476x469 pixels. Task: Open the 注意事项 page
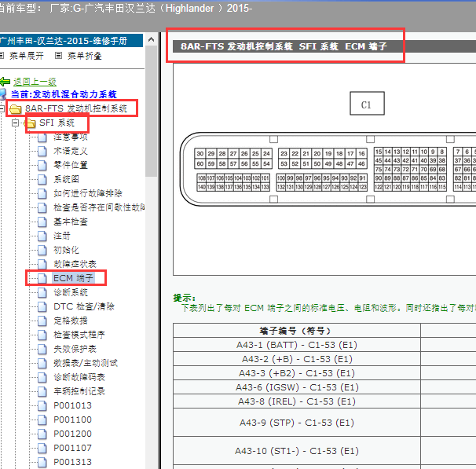pyautogui.click(x=71, y=137)
